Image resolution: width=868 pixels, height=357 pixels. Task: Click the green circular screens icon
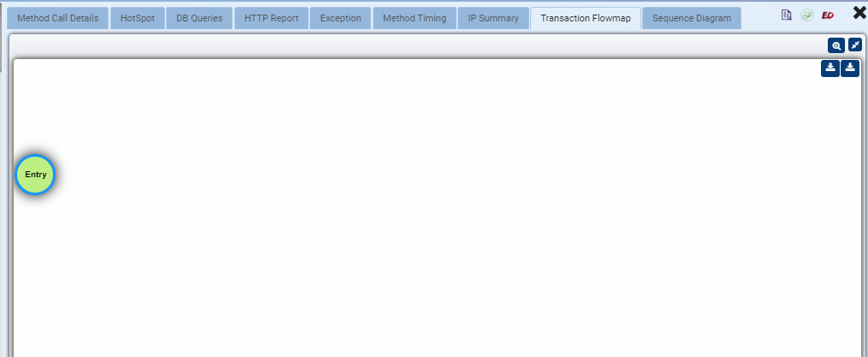(807, 15)
